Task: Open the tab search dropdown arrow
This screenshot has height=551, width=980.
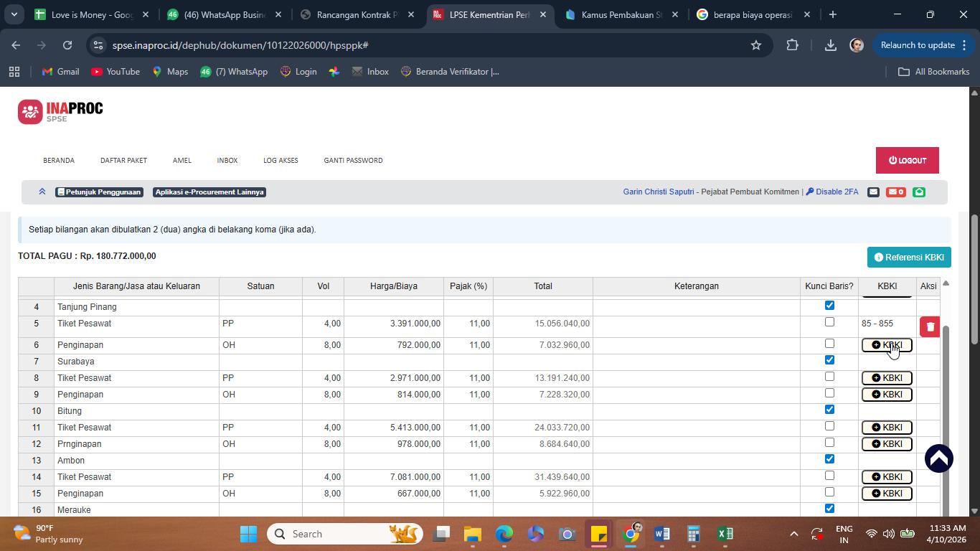Action: [x=14, y=14]
